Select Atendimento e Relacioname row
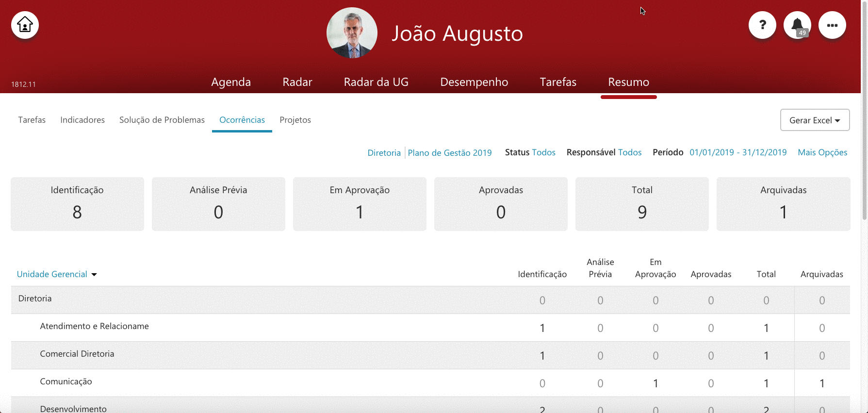This screenshot has height=413, width=868. pos(430,328)
